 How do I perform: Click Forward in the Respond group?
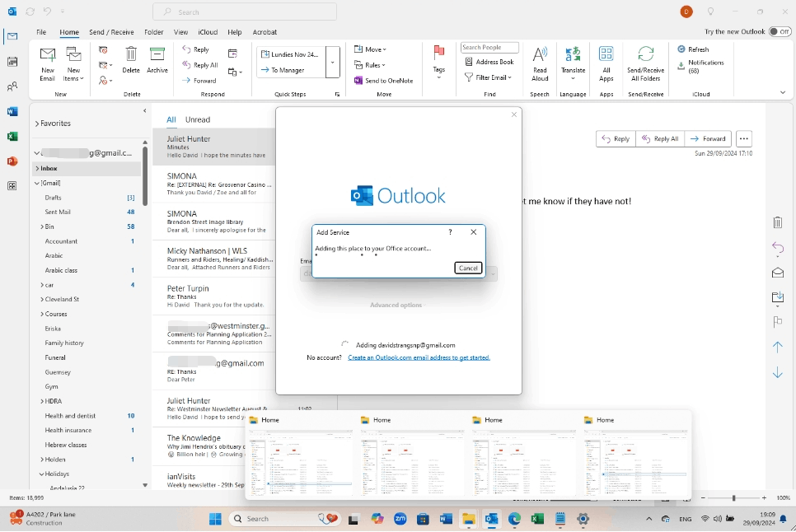(x=199, y=80)
